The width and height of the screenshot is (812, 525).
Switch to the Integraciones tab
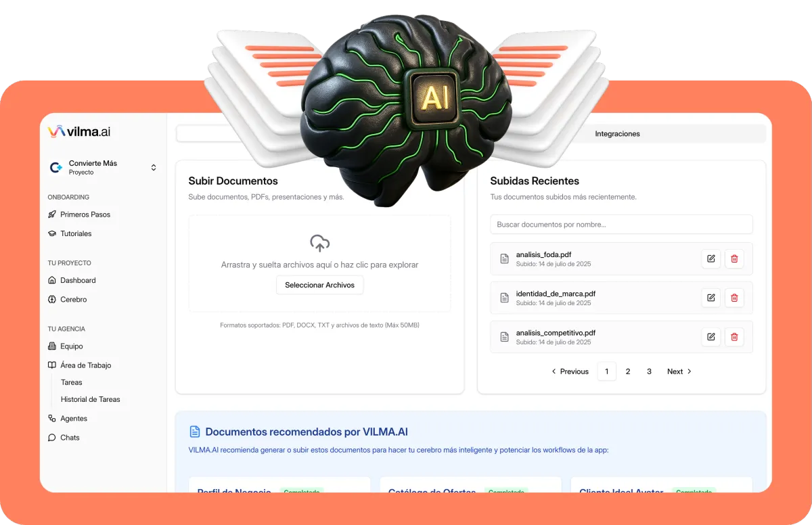pos(617,134)
